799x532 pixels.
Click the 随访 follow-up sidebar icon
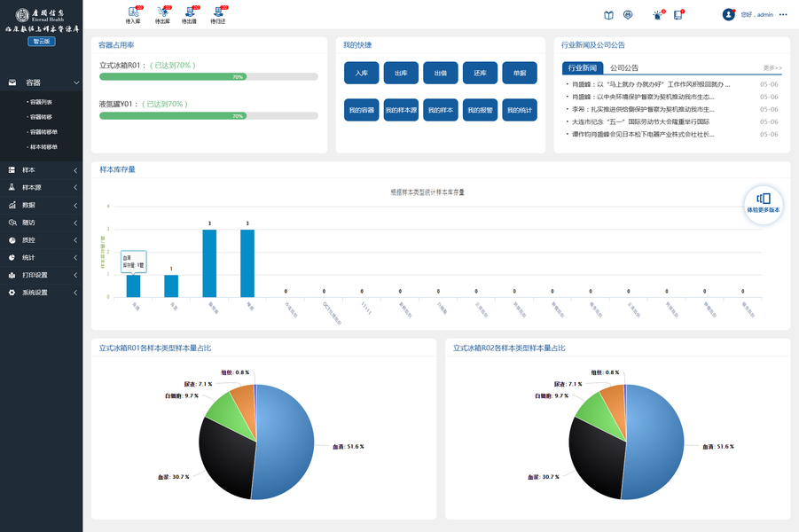tap(12, 223)
